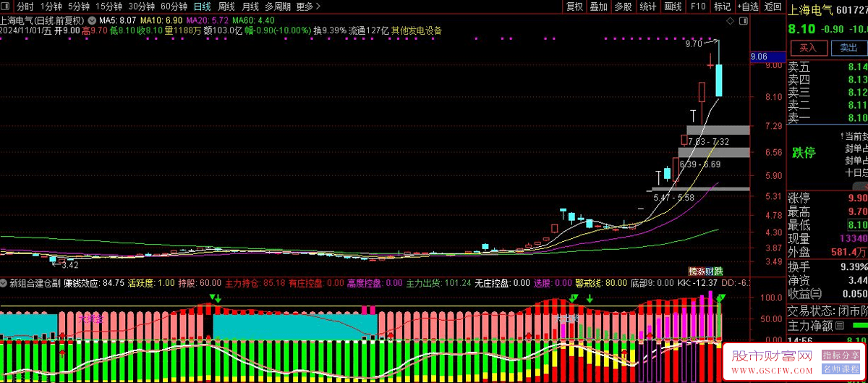Click the 3.42 low price marker on chart
The height and width of the screenshot is (383, 868).
(69, 266)
